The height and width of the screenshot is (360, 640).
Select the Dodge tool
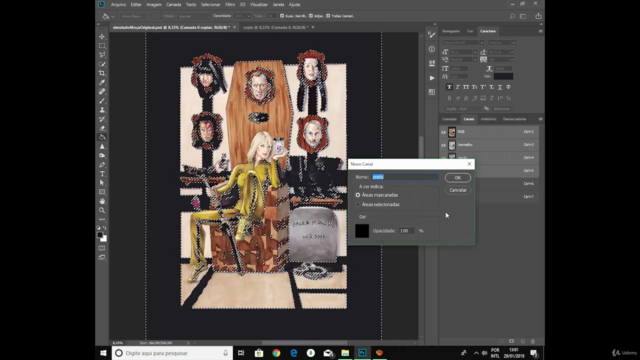pos(102,156)
